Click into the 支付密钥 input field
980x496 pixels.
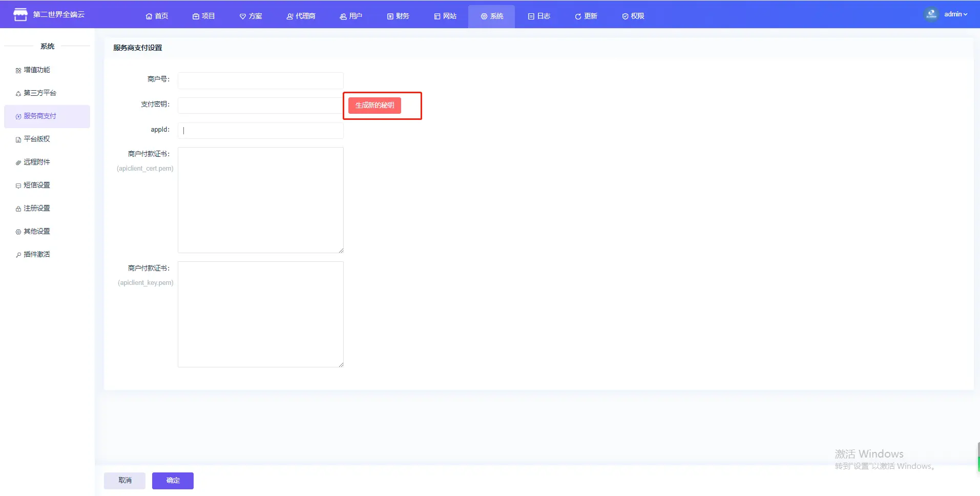pos(260,106)
